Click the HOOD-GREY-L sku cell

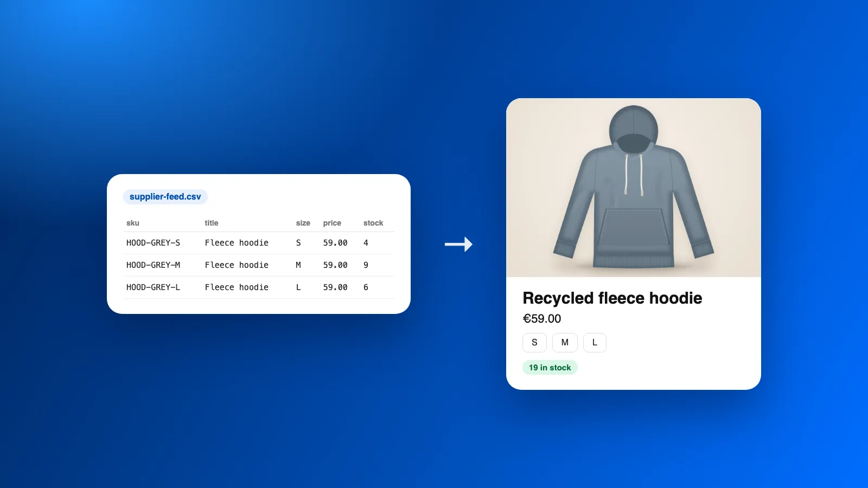pyautogui.click(x=153, y=287)
